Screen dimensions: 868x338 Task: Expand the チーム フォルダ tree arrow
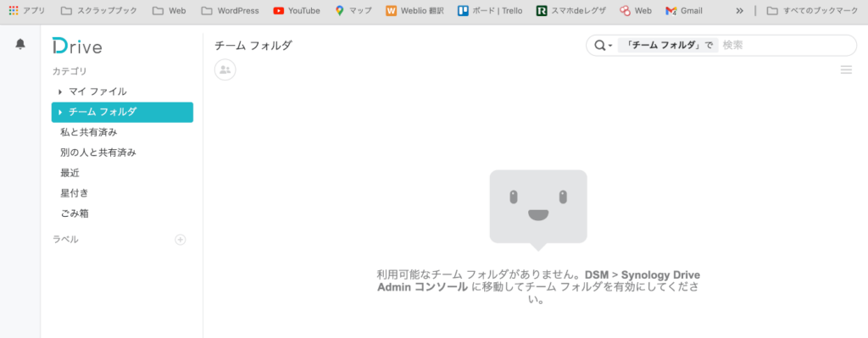coord(60,113)
